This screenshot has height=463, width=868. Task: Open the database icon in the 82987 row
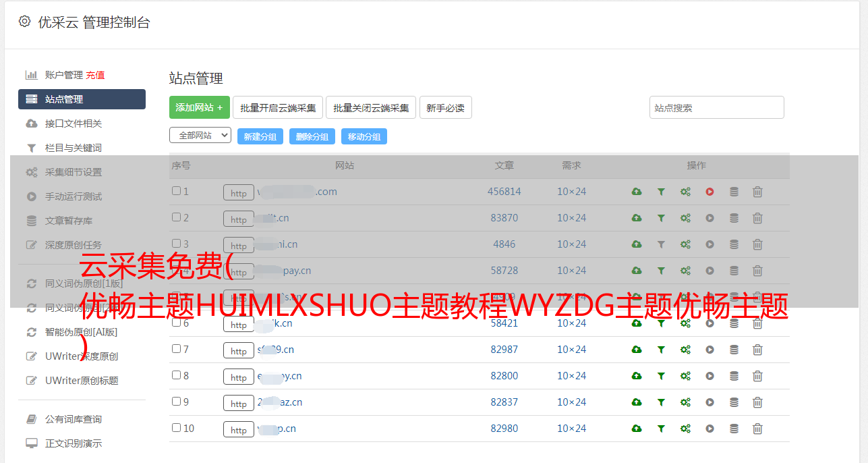click(x=734, y=350)
